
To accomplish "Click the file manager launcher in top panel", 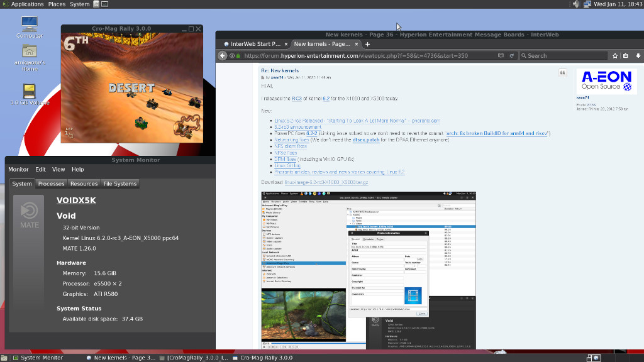I will click(x=96, y=4).
